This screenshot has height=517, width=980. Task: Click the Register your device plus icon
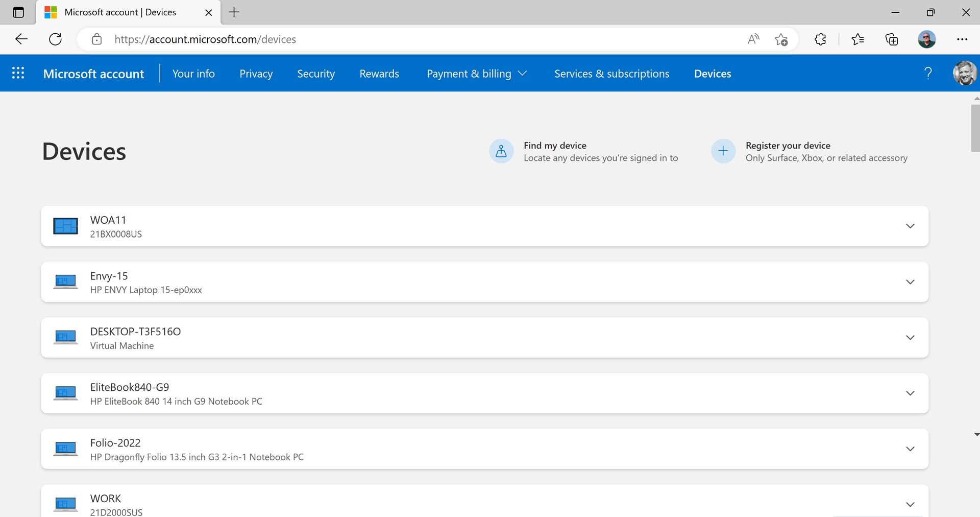723,151
